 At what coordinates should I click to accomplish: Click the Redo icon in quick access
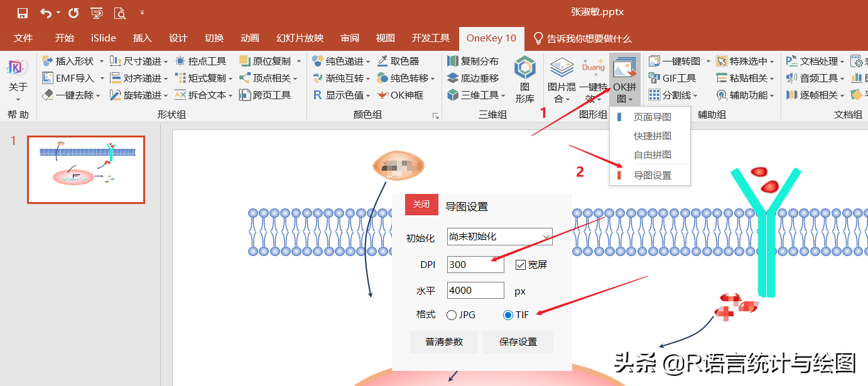coord(73,13)
